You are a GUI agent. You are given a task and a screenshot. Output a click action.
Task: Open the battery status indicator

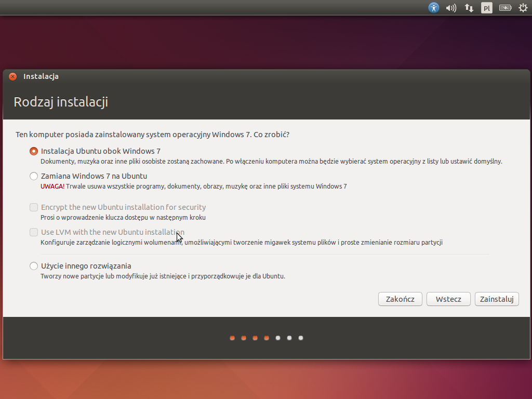pyautogui.click(x=505, y=8)
